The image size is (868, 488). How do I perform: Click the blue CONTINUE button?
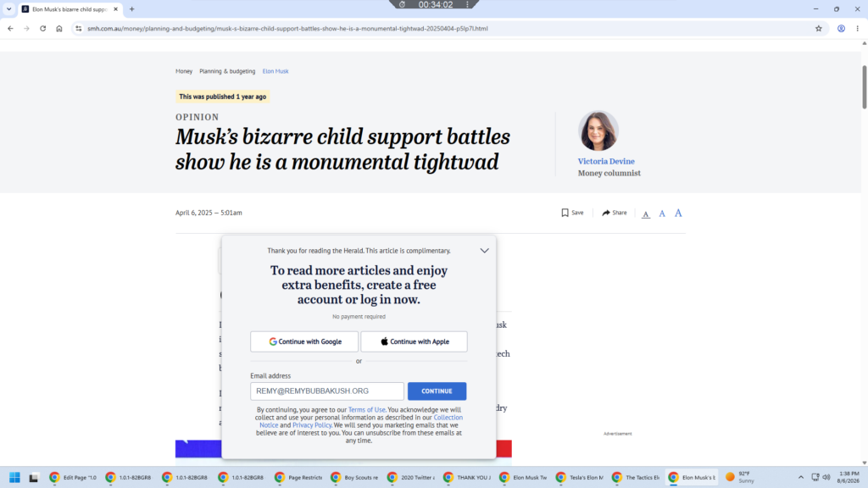coord(437,391)
